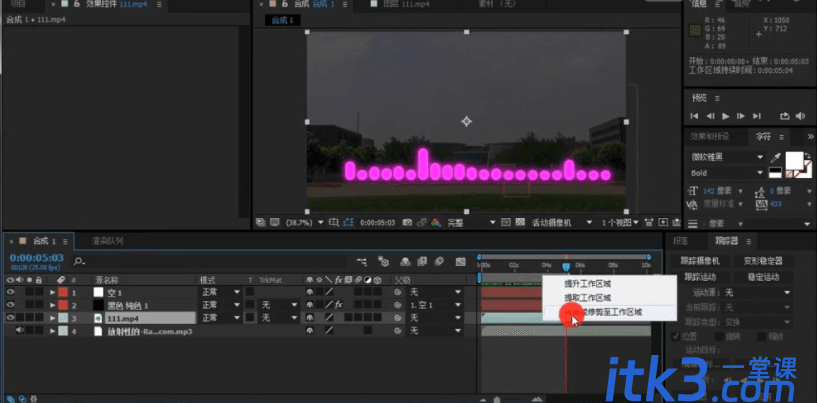Switch to the 段落 panel tab
The height and width of the screenshot is (403, 817).
680,241
